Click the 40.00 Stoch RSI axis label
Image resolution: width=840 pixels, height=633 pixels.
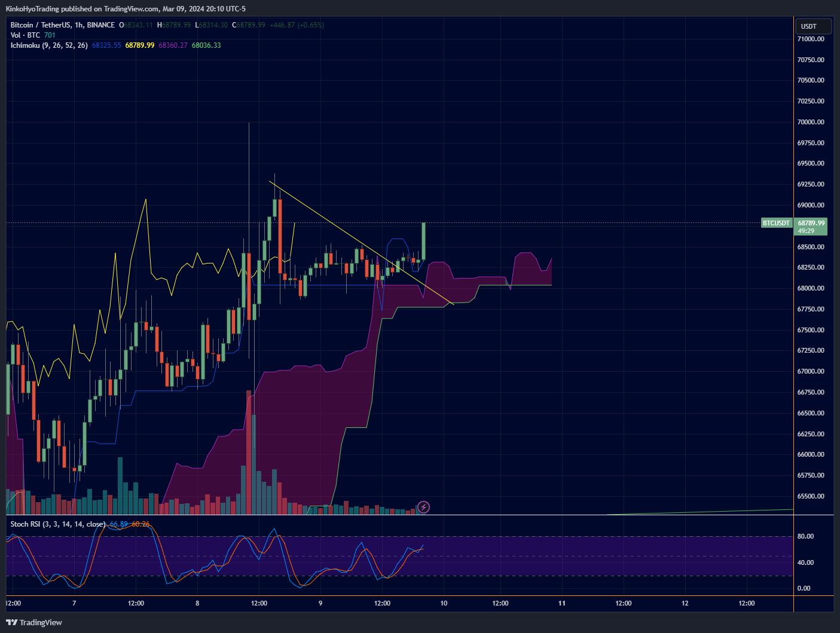[x=805, y=562]
